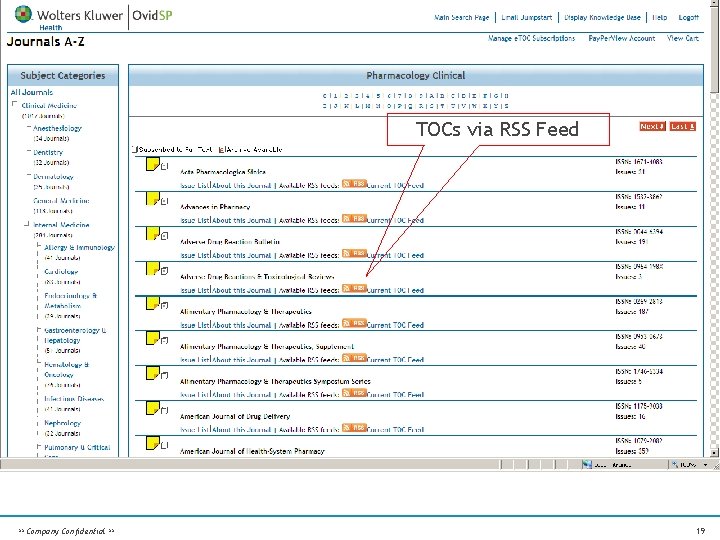This screenshot has height=540, width=720.
Task: Click the Wolters Kluwer globe logo
Action: click(23, 14)
